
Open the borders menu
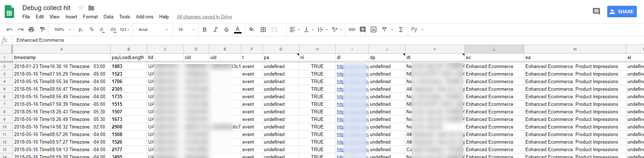[263, 30]
